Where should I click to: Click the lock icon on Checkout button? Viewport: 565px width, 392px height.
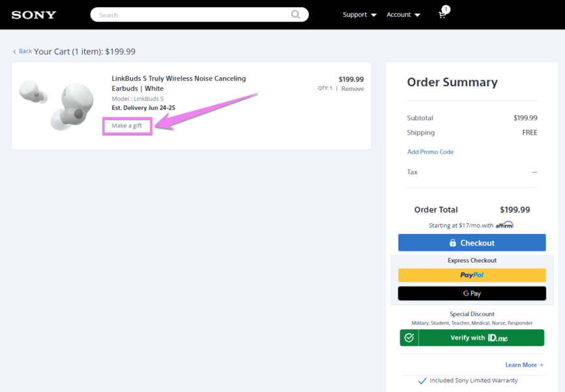coord(453,242)
